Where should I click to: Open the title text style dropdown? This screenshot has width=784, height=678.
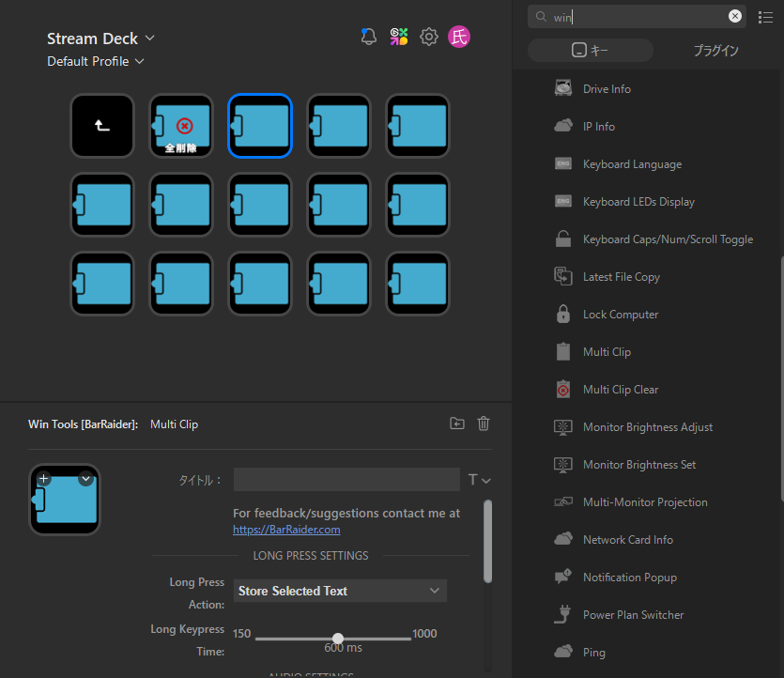(479, 480)
